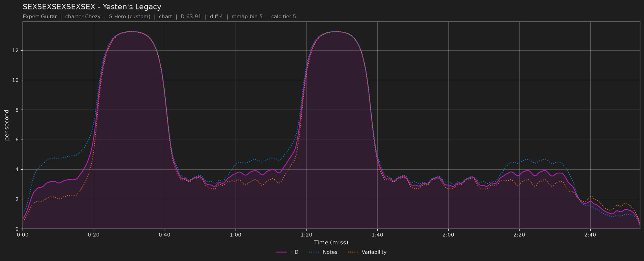
Task: Click the chart title "SEXSEXSEXSEXSEX - Yesten's Legacy"
Action: tap(92, 7)
